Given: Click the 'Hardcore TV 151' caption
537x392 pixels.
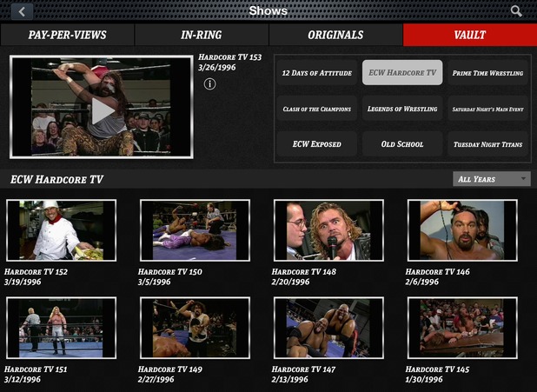Looking at the screenshot, I should (36, 369).
